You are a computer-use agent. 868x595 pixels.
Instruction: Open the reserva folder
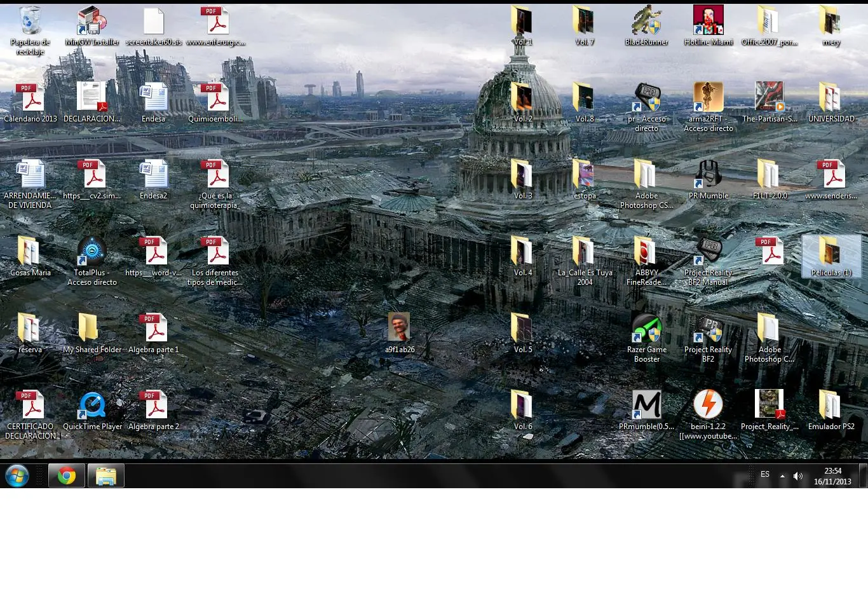31,334
